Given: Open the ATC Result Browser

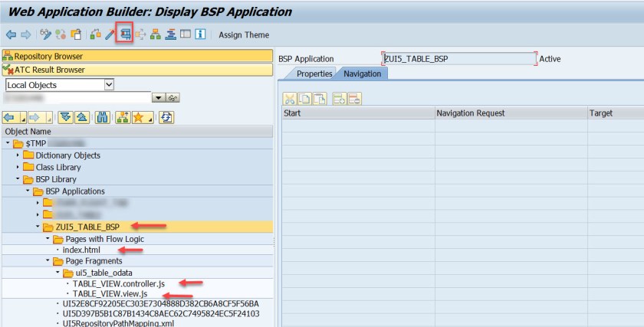Looking at the screenshot, I should point(50,70).
